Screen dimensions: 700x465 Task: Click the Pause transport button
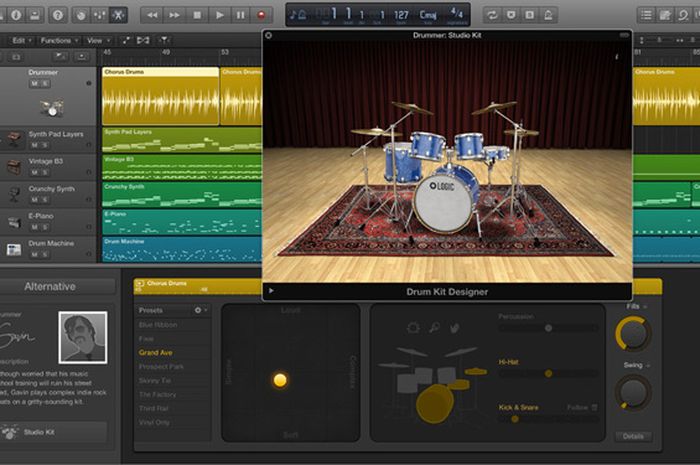[241, 15]
